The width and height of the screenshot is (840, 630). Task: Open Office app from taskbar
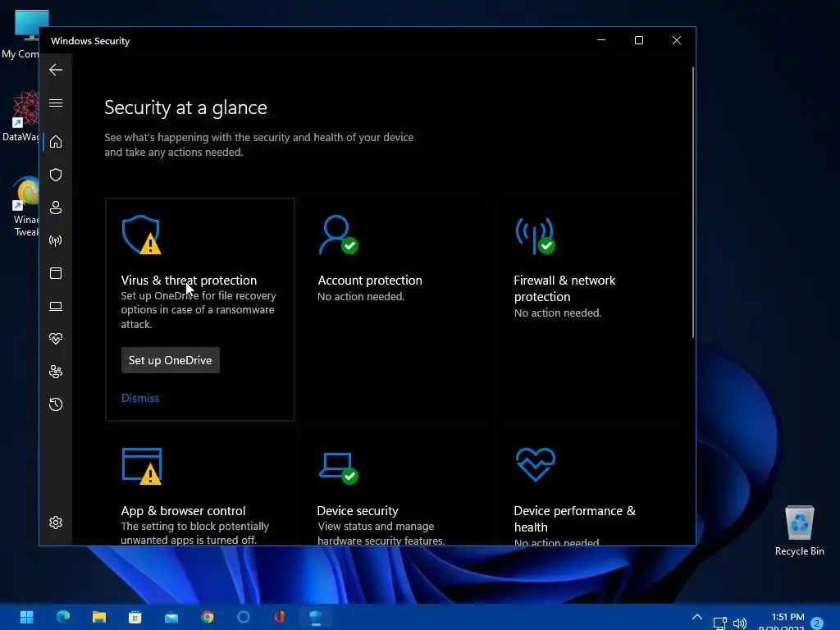point(279,617)
